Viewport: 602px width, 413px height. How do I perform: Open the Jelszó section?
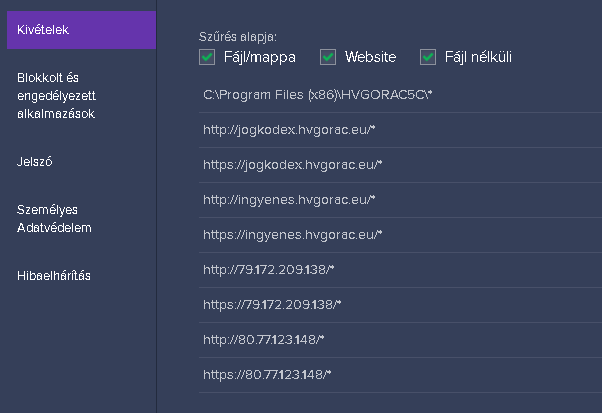tap(35, 162)
